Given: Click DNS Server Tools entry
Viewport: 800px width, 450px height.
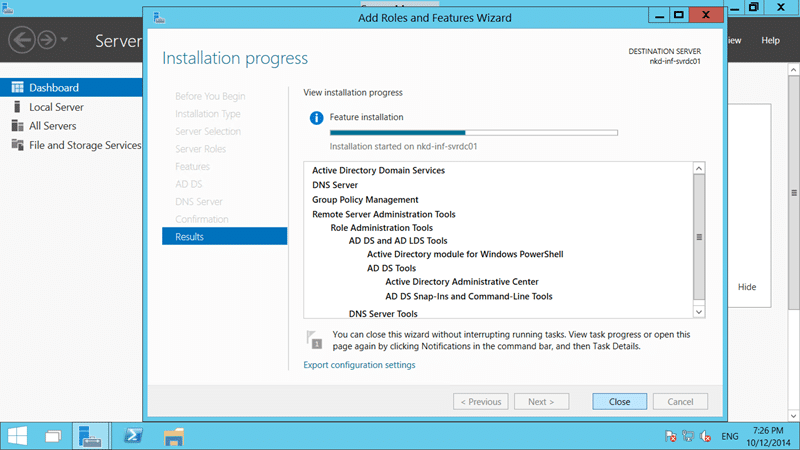Looking at the screenshot, I should pos(383,314).
